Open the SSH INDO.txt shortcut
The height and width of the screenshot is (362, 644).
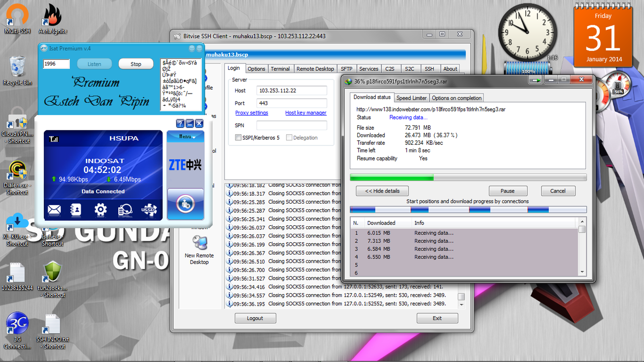point(53,332)
